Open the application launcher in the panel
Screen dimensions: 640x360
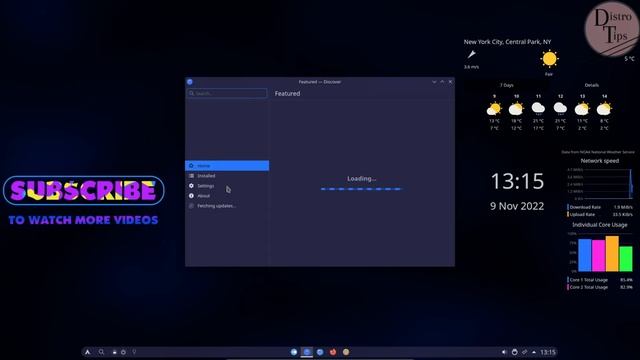[x=87, y=352]
